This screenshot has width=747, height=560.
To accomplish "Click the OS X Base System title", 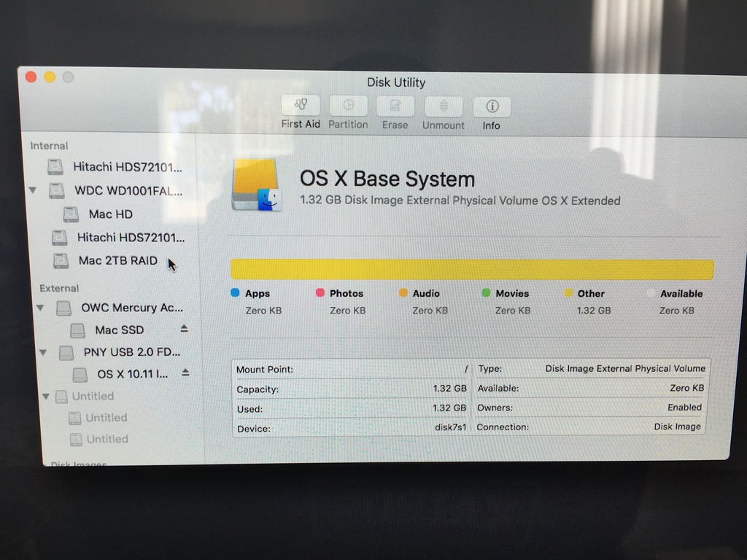I will pyautogui.click(x=387, y=179).
